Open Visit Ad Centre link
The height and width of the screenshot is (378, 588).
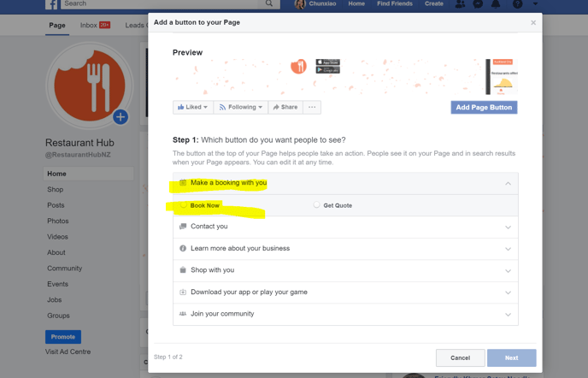[68, 351]
